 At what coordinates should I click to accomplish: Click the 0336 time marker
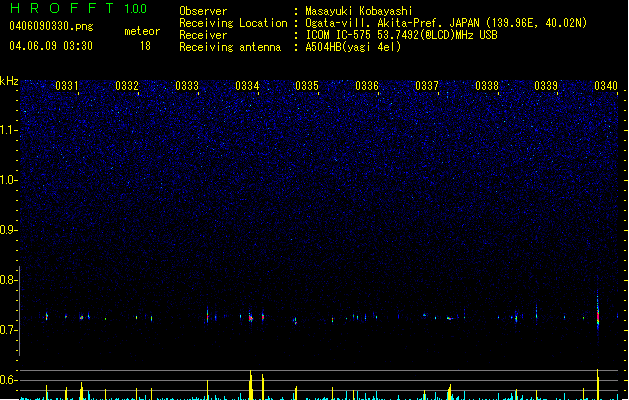click(x=367, y=85)
